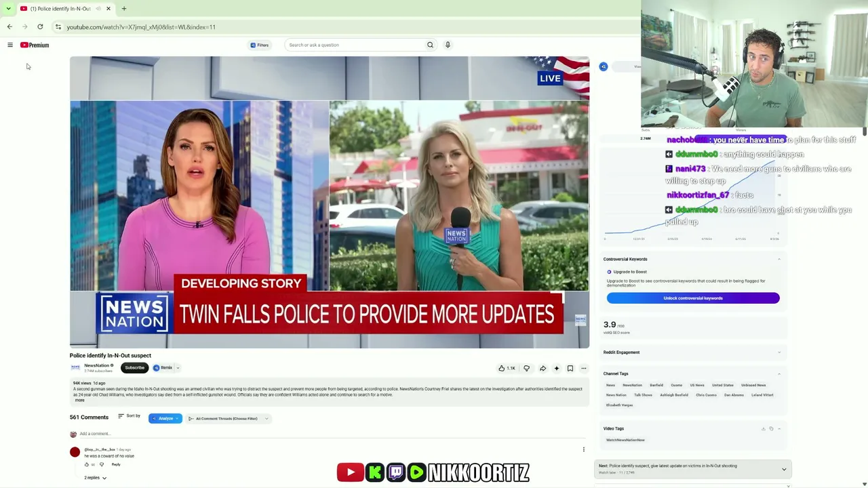The width and height of the screenshot is (868, 488).
Task: Click the NewsNation video player
Action: coord(330,202)
